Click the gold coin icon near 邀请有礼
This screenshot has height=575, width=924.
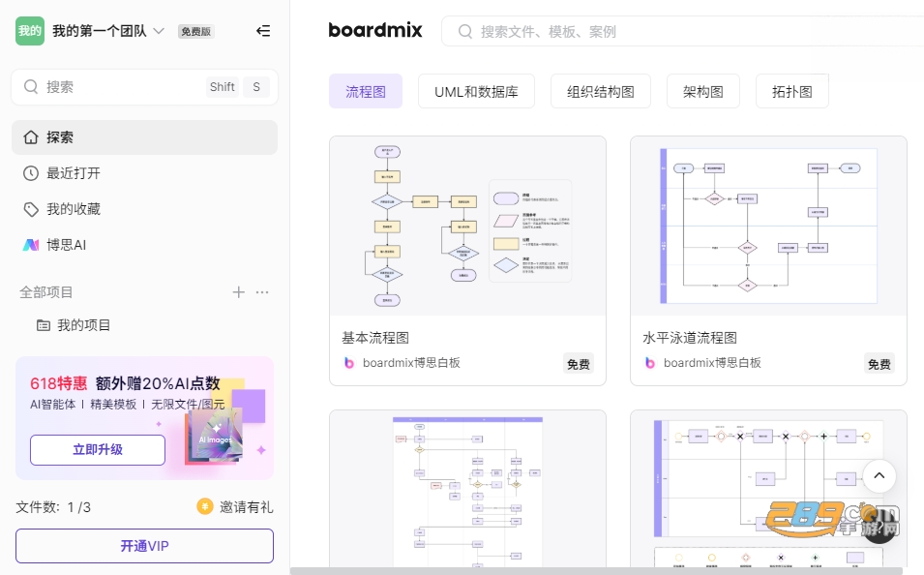204,506
